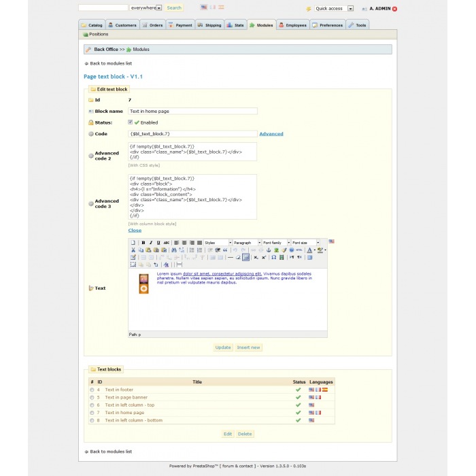Center align text in editor
Image resolution: width=476 pixels, height=476 pixels.
point(184,243)
